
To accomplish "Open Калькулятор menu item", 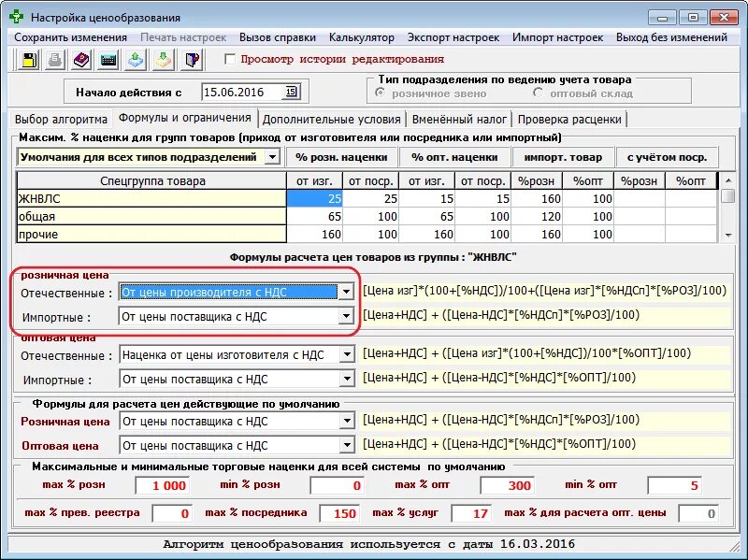I will (x=362, y=37).
